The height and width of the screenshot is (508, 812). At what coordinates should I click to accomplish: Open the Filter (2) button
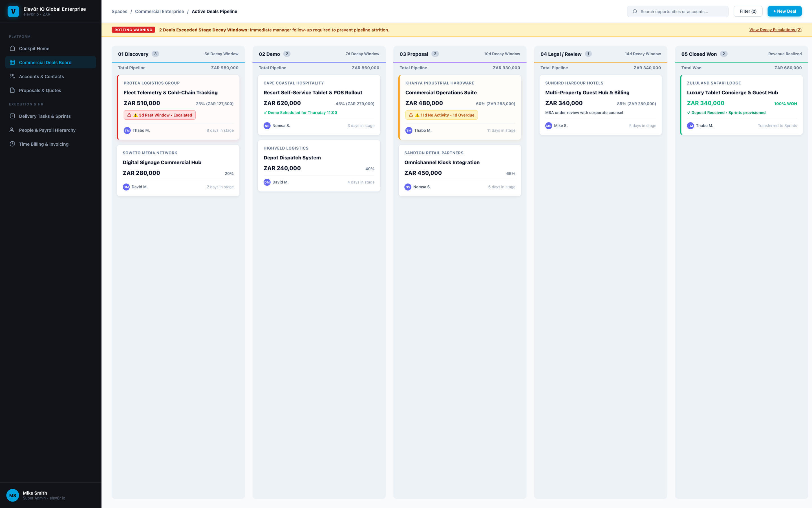[748, 11]
